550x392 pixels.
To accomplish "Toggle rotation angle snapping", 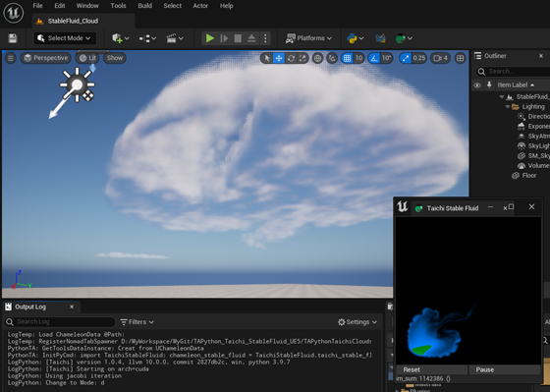I will (x=374, y=58).
